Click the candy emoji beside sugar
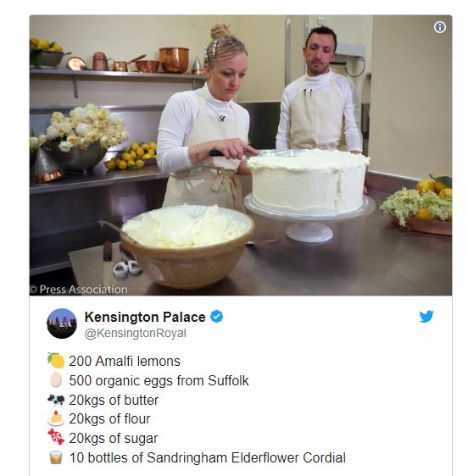Image resolution: width=468 pixels, height=476 pixels. pos(56,437)
